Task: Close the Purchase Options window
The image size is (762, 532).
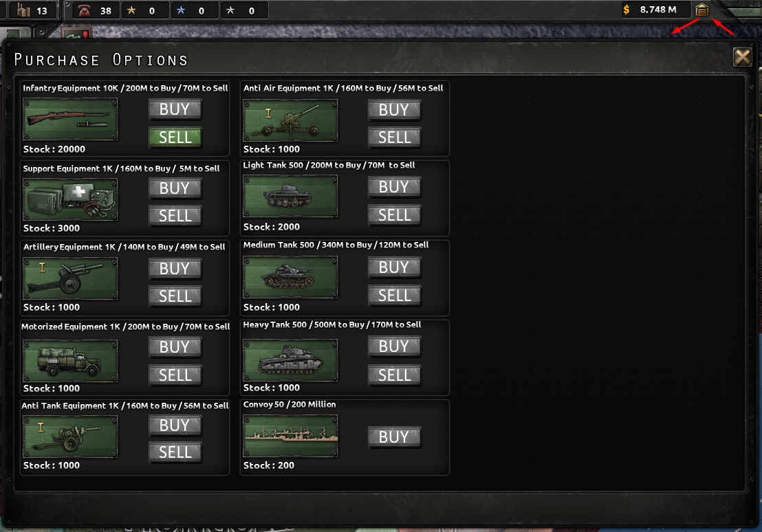Action: coord(742,57)
